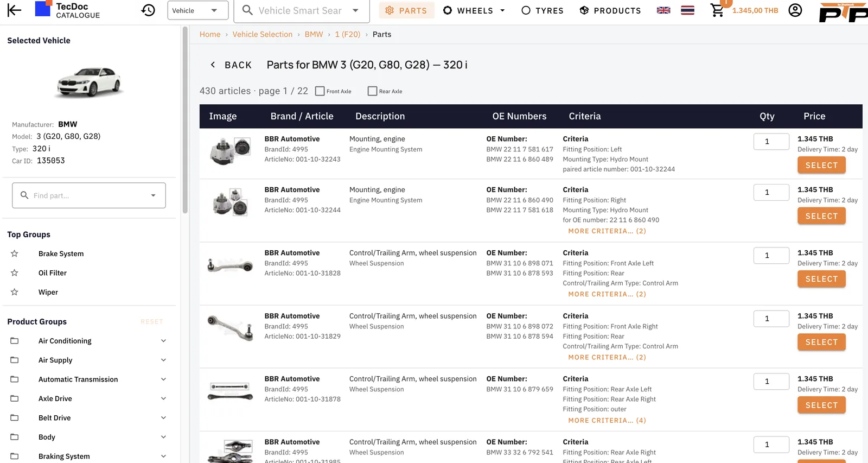The image size is (868, 463).
Task: Click the Air Supply folder icon
Action: [15, 360]
